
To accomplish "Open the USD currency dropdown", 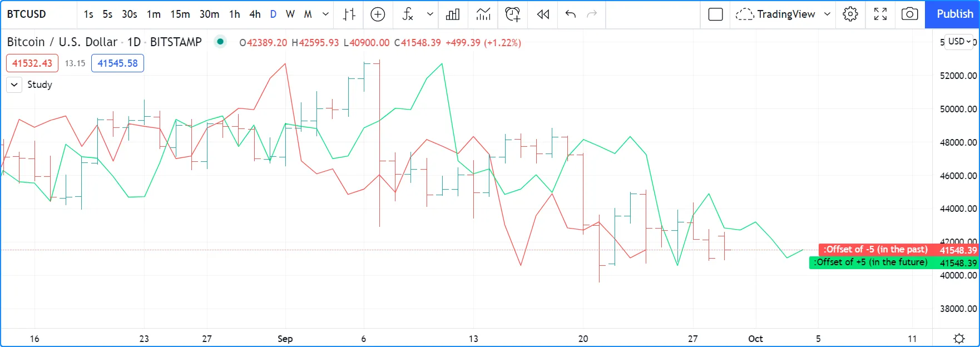I will [x=959, y=42].
